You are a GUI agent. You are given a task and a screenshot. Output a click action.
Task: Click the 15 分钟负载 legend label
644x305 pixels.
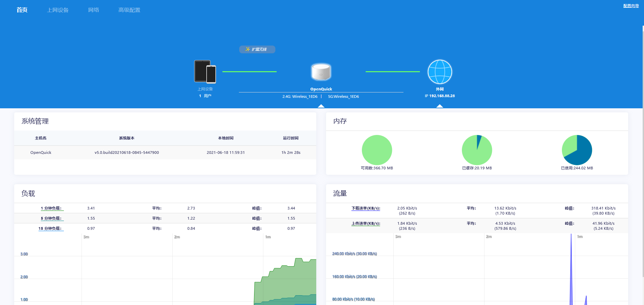pos(50,229)
